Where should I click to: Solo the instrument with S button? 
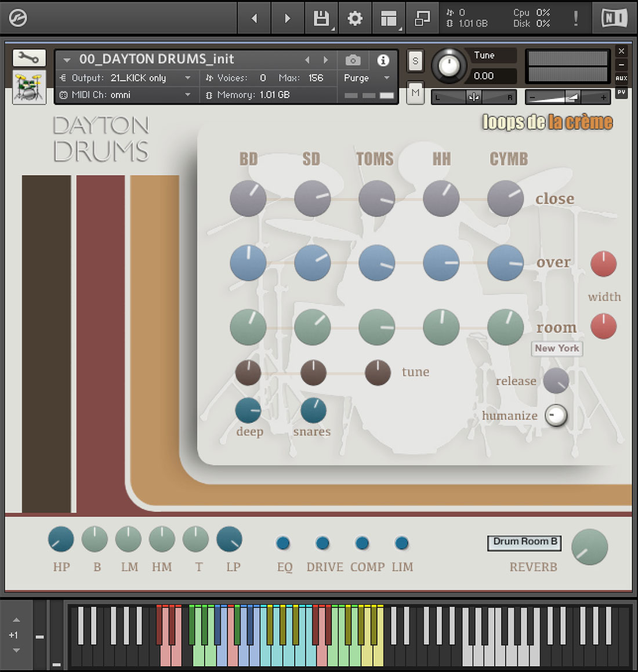415,61
